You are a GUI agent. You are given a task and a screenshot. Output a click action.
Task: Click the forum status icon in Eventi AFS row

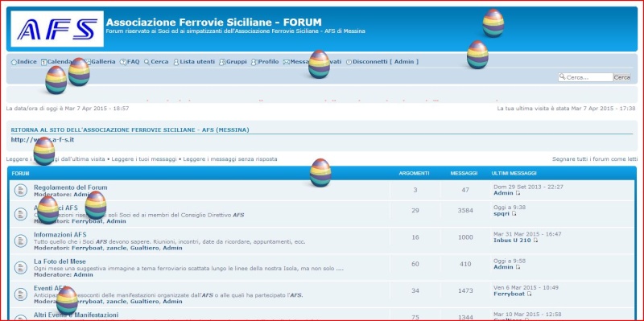21,294
